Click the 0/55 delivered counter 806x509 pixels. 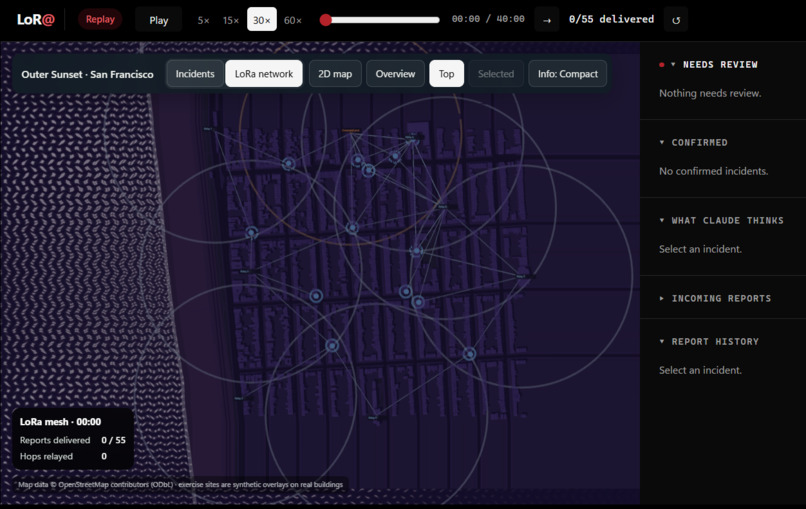tap(611, 20)
